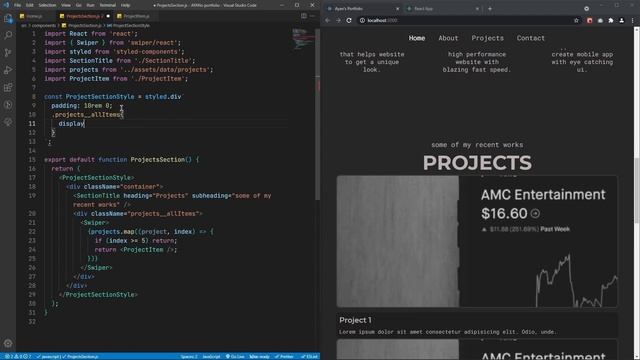Click the circled arrow next to $16.60
Image resolution: width=640 pixels, height=360 pixels.
point(535,213)
